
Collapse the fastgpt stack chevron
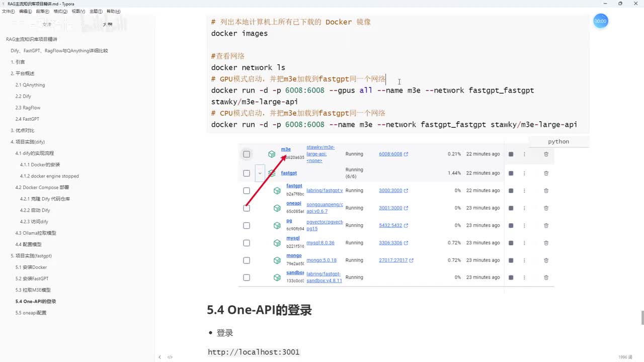click(x=260, y=173)
